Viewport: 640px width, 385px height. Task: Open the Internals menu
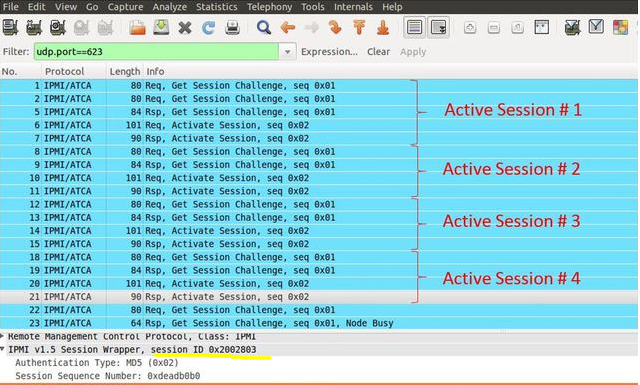[x=353, y=7]
